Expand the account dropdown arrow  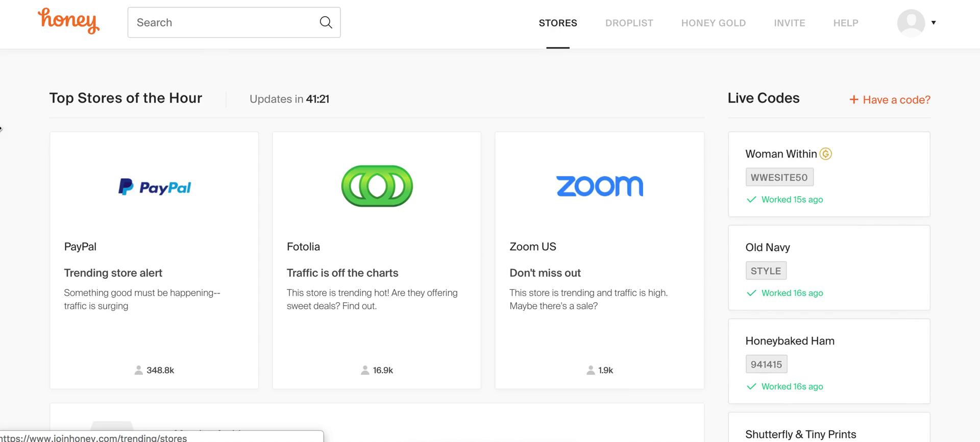(x=934, y=22)
